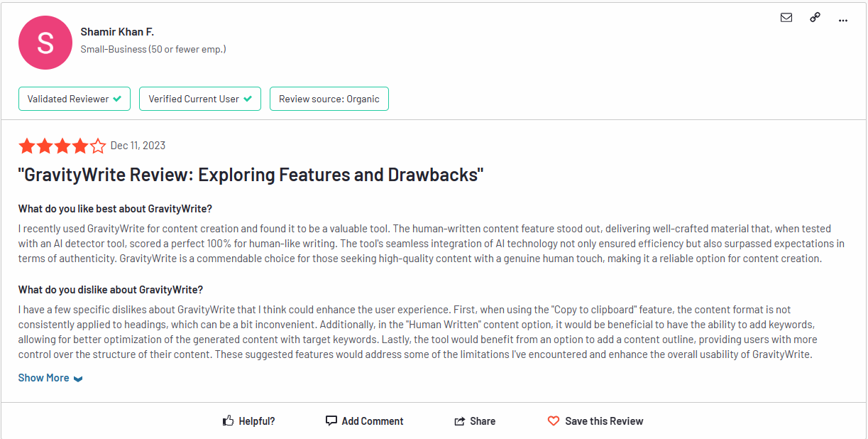Screen dimensions: 868x439
Task: Click the Share arrow icon
Action: (460, 421)
